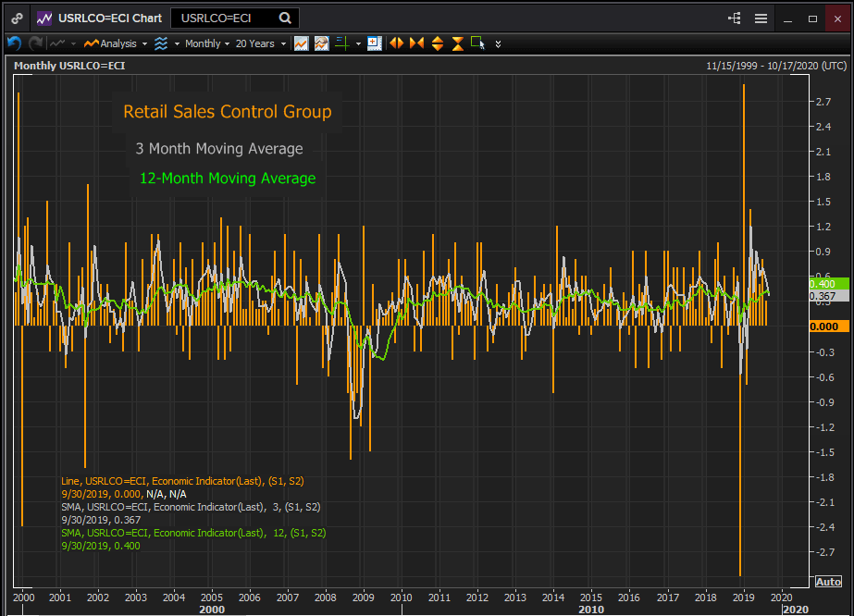Expand the toolbar overflow chevron
Viewport: 854px width, 616px height.
coord(499,43)
